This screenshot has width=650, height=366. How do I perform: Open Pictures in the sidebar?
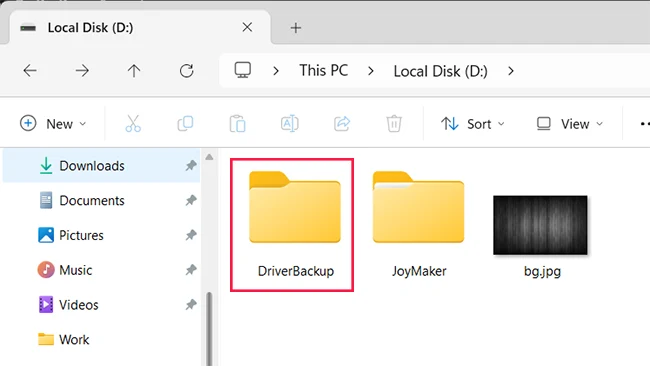(x=101, y=235)
